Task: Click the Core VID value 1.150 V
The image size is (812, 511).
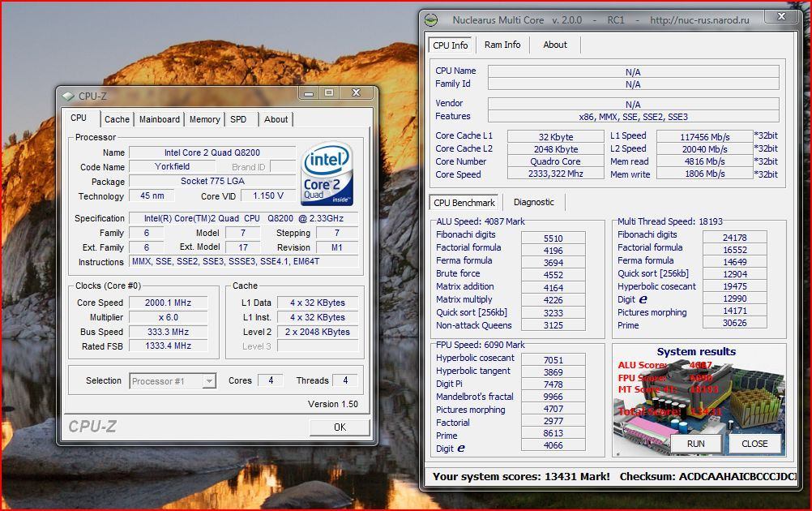Action: point(267,195)
